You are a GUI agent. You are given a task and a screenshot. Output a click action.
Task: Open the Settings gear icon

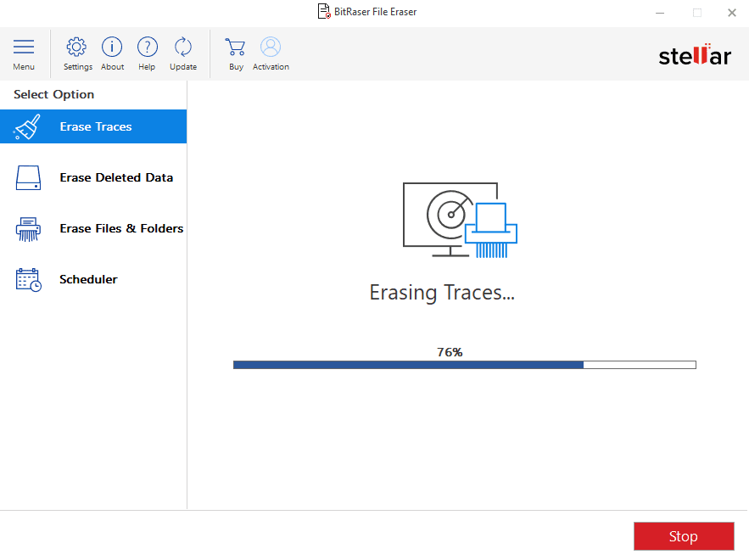[77, 48]
